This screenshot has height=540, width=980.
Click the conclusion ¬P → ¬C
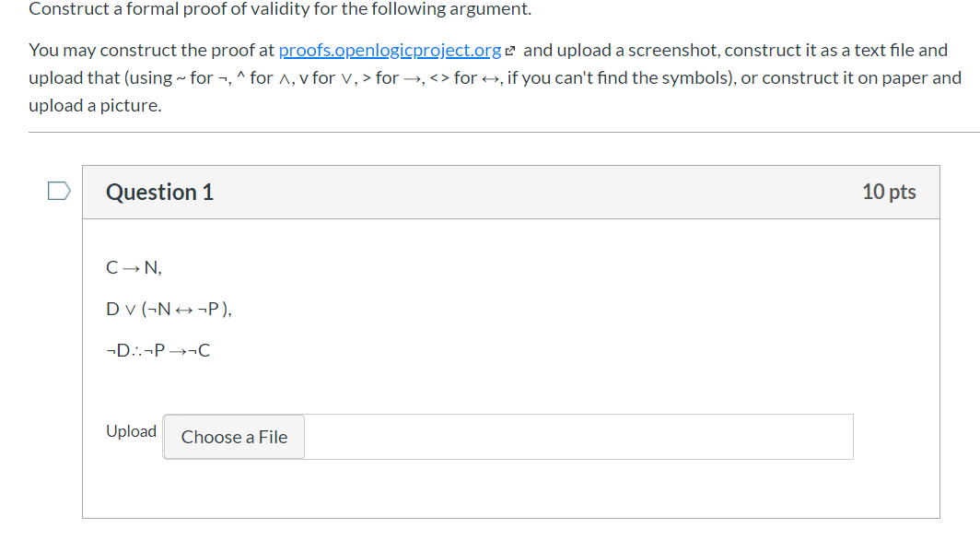click(x=177, y=350)
